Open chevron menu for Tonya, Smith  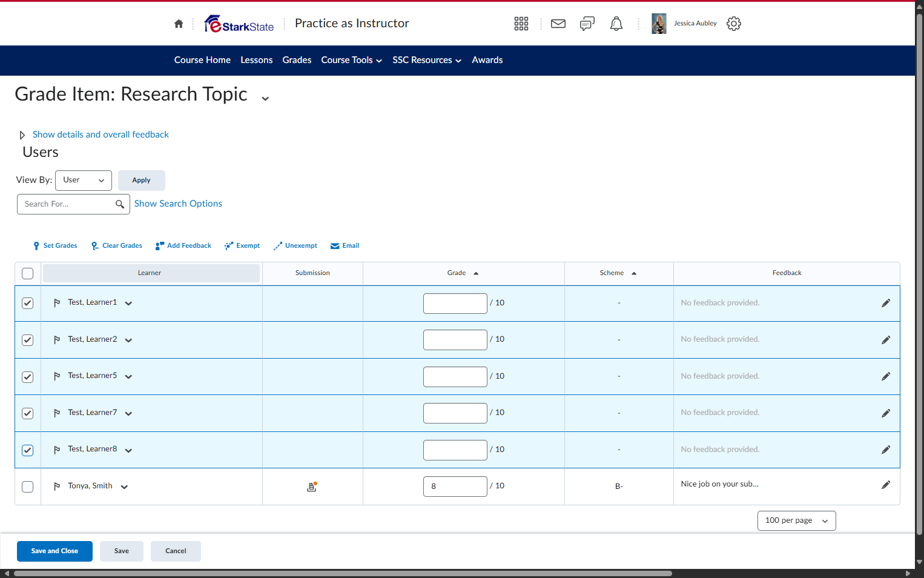(124, 487)
